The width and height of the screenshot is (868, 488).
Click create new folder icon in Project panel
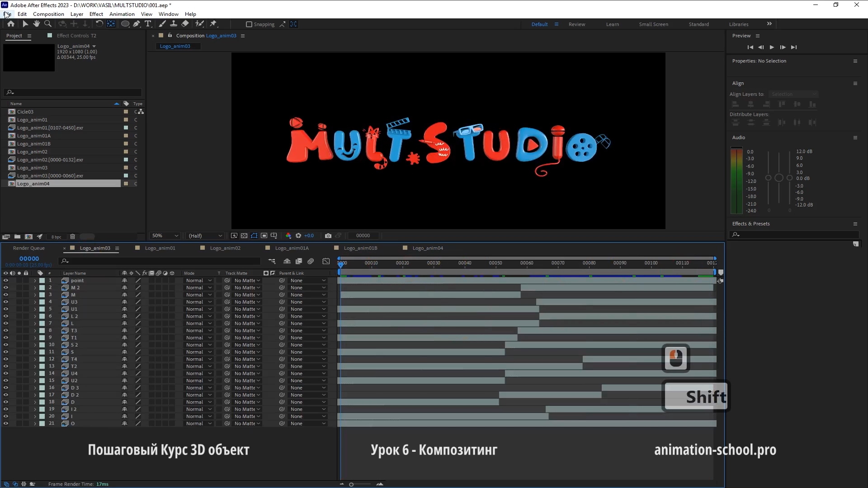tap(17, 237)
